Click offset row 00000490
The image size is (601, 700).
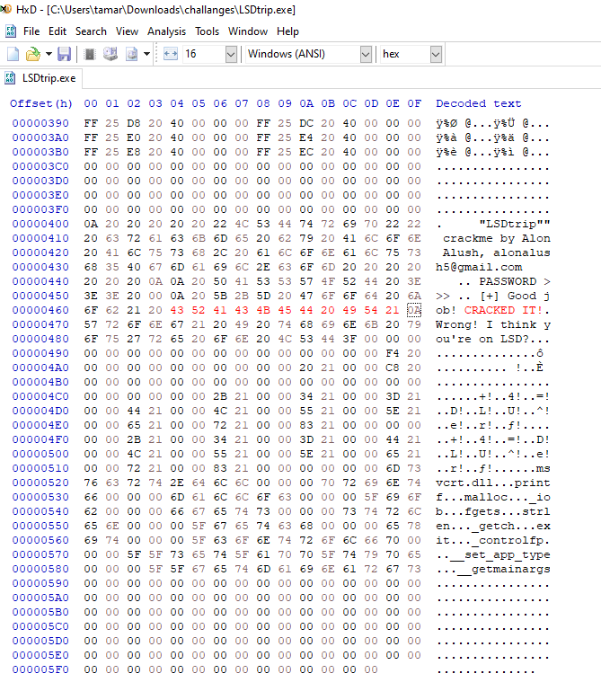[x=40, y=353]
